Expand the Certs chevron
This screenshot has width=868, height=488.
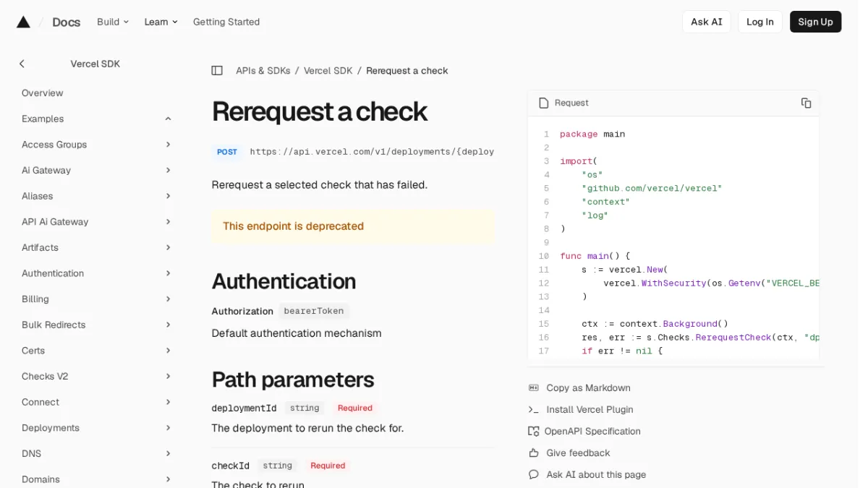168,351
